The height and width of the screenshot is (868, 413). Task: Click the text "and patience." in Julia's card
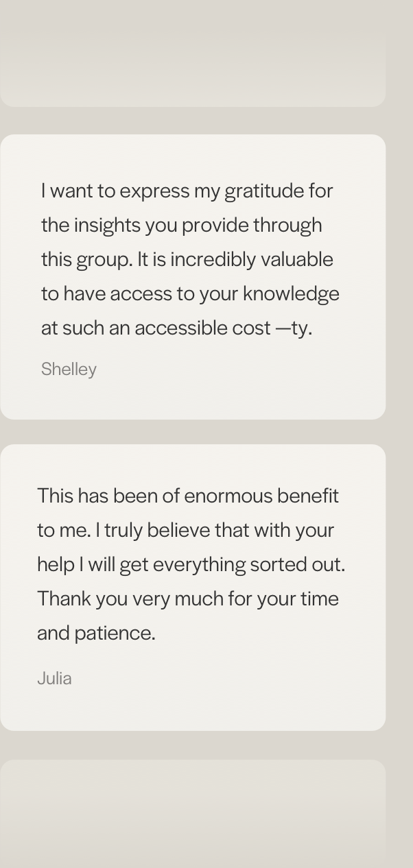[x=96, y=633]
